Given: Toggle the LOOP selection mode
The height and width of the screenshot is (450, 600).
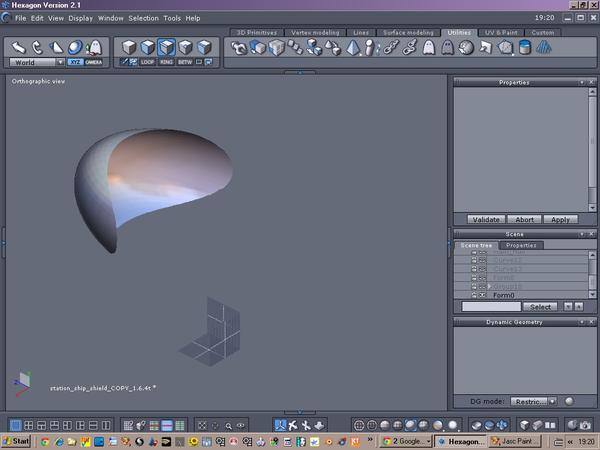Looking at the screenshot, I should [147, 61].
